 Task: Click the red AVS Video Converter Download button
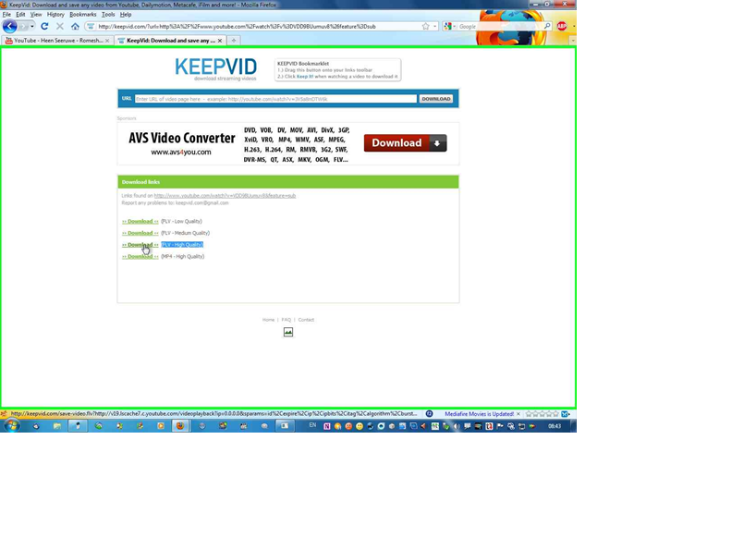(x=405, y=143)
